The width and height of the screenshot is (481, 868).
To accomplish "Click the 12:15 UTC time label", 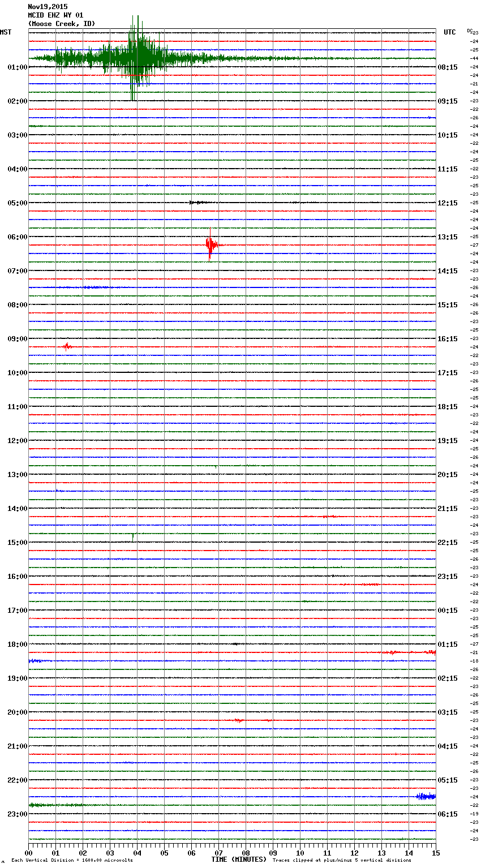I will pos(448,203).
